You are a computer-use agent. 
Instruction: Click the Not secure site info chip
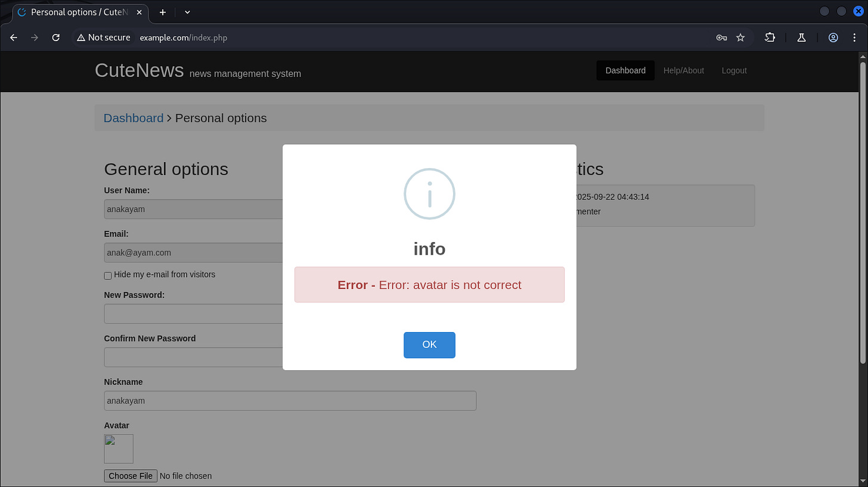(x=104, y=38)
